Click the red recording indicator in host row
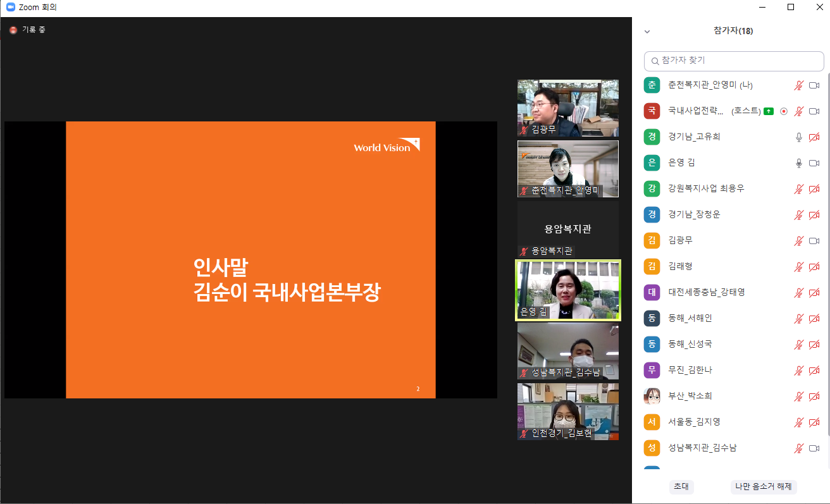The image size is (830, 504). (784, 111)
